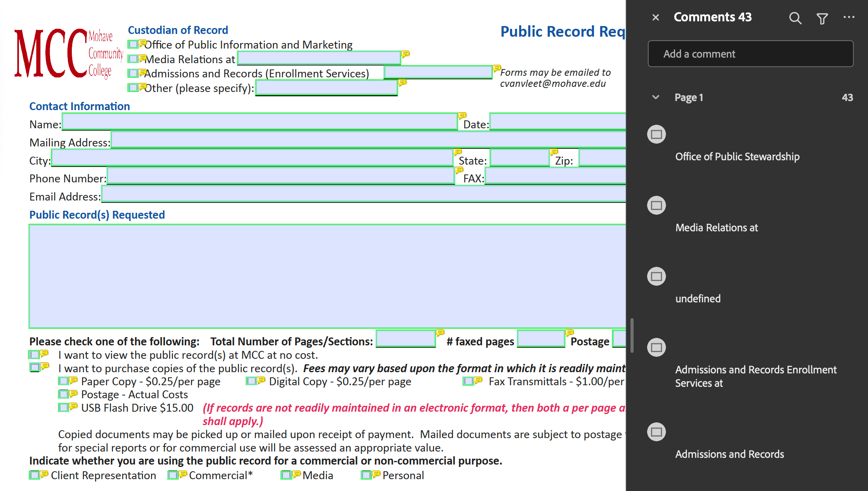The width and height of the screenshot is (868, 491).
Task: Click the sticky note icon beside the Name field
Action: pyautogui.click(x=462, y=116)
